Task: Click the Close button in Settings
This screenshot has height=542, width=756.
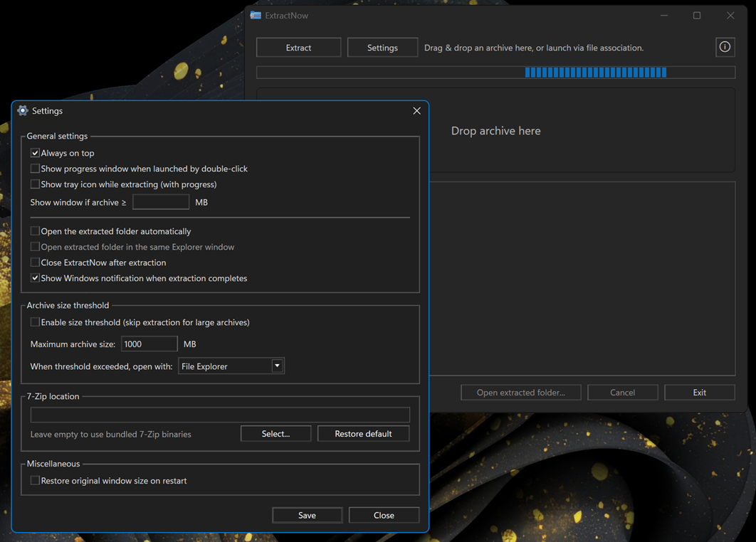Action: [384, 515]
